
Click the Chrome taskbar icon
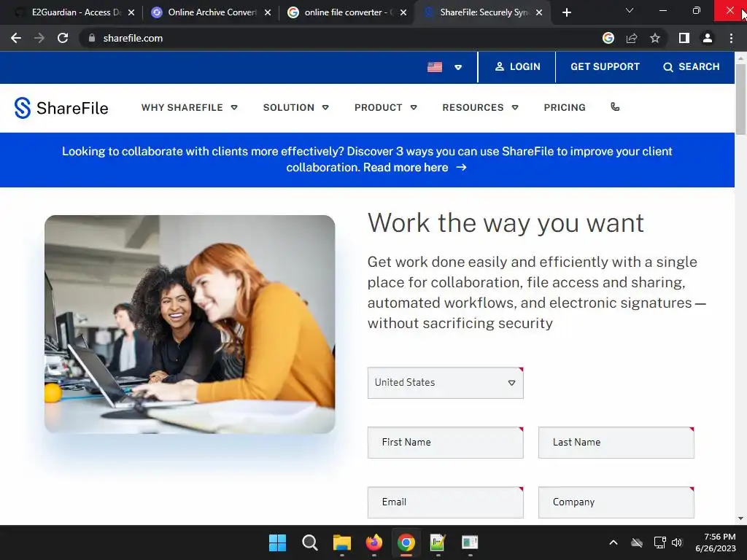406,542
